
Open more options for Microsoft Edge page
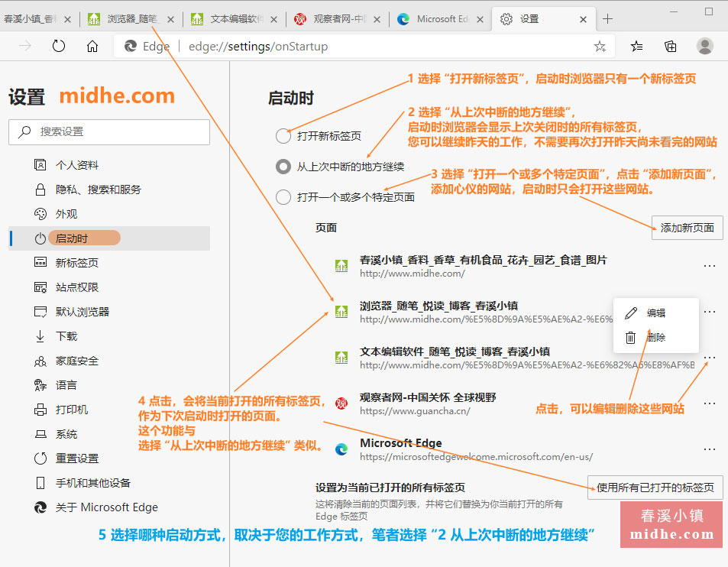point(710,449)
